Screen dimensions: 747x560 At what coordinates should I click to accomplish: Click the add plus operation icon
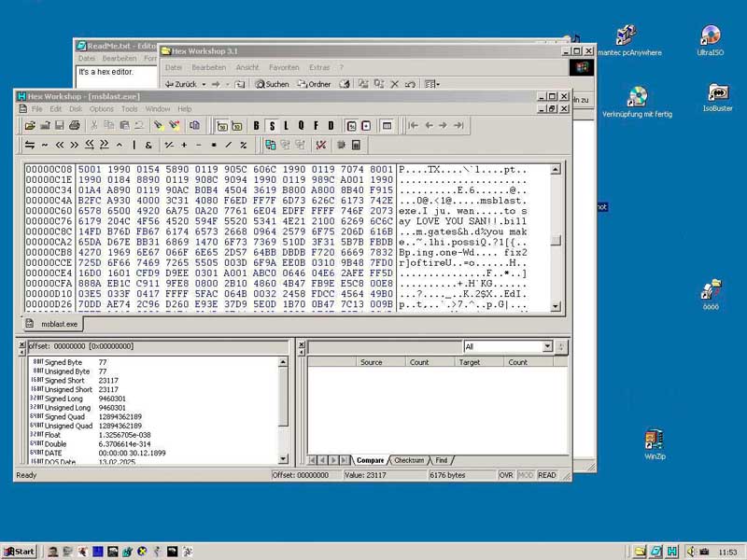point(184,146)
